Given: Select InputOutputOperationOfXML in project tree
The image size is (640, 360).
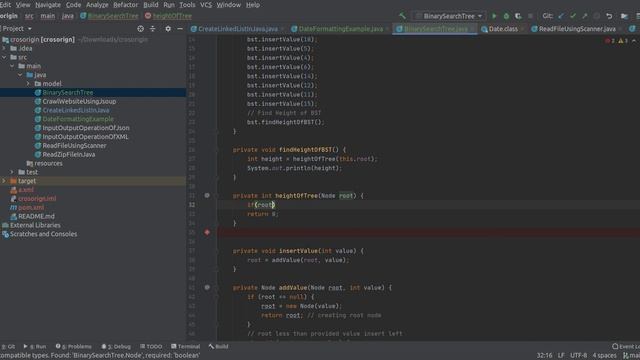Looking at the screenshot, I should [85, 137].
